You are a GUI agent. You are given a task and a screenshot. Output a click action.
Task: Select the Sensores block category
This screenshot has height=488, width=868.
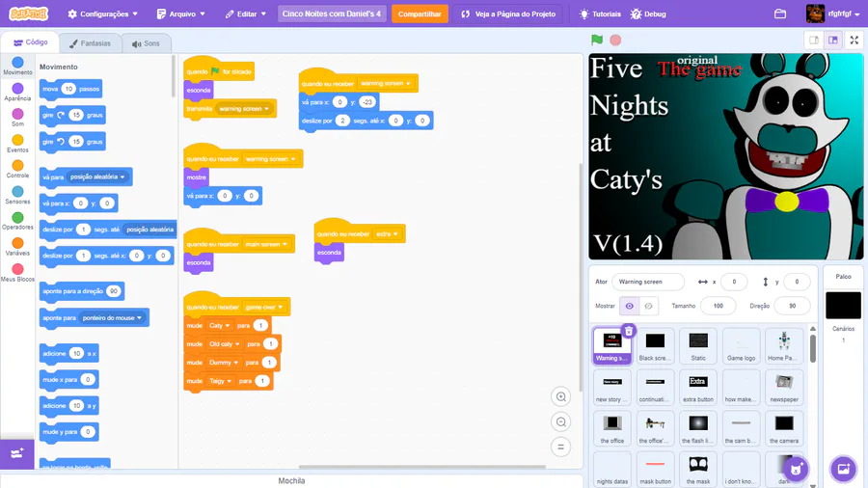pos(17,195)
